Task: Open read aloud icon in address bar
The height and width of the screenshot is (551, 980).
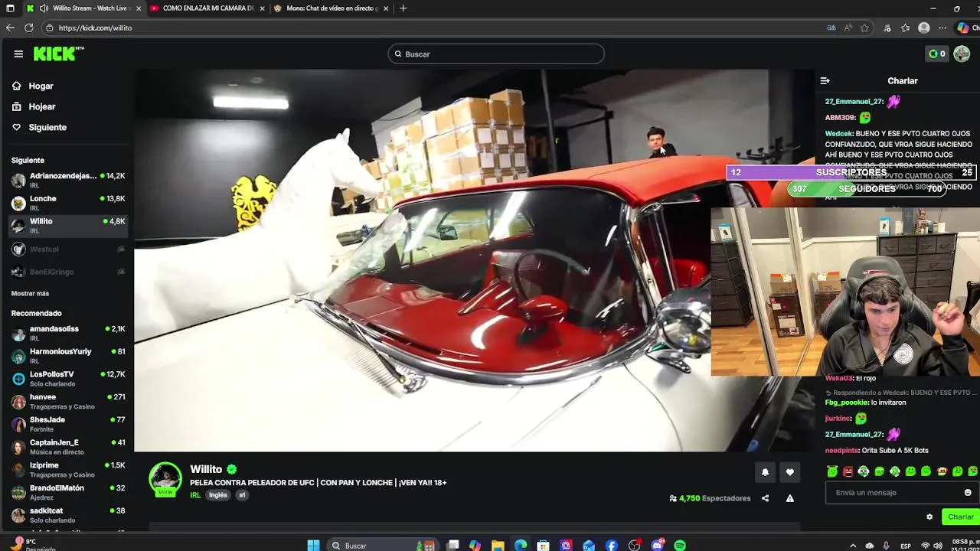Action: point(848,28)
